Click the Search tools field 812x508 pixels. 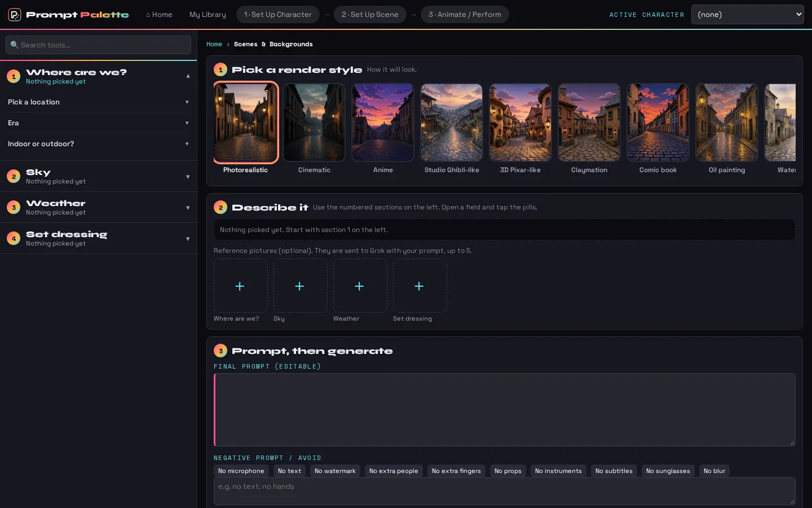pos(98,45)
